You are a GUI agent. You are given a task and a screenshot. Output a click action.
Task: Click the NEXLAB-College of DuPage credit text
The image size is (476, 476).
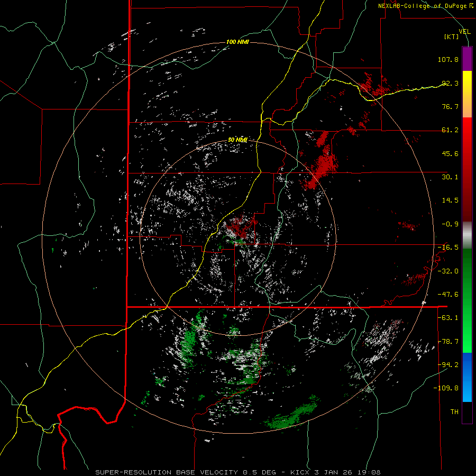click(425, 6)
